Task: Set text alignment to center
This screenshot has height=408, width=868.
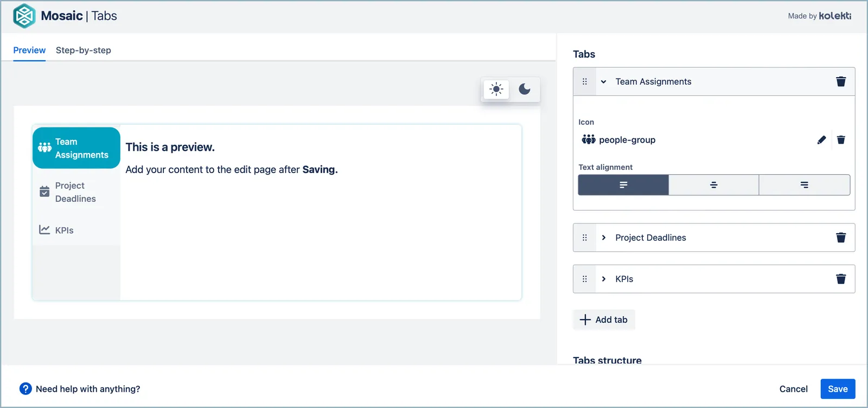Action: (714, 185)
